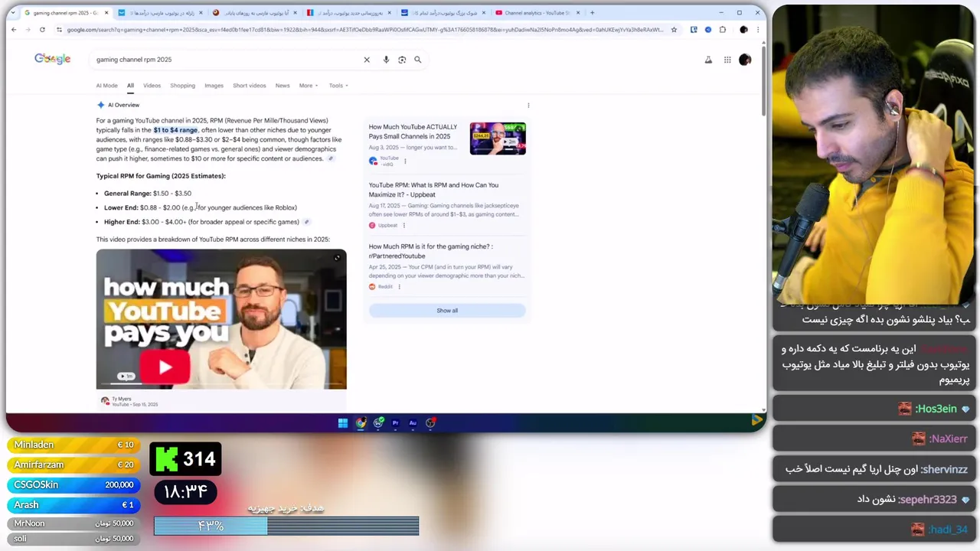Open Google apps grid icon
The width and height of the screenshot is (980, 551).
[727, 60]
